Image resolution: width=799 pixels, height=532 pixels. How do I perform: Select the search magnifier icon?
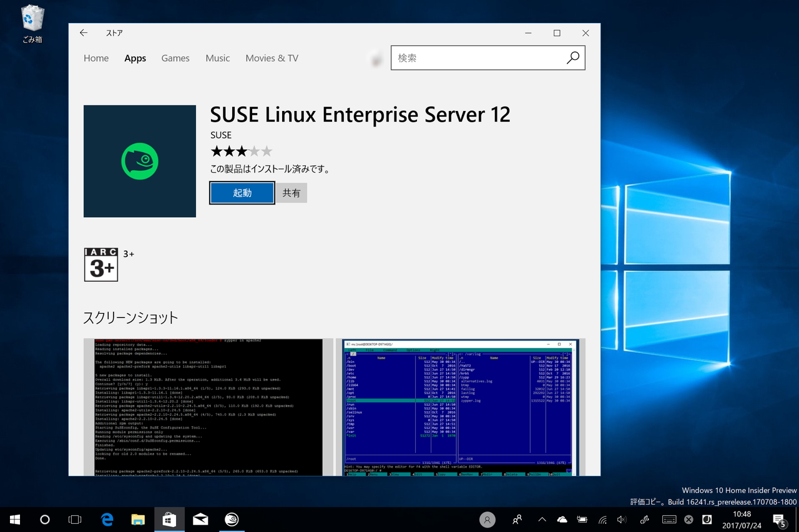572,57
